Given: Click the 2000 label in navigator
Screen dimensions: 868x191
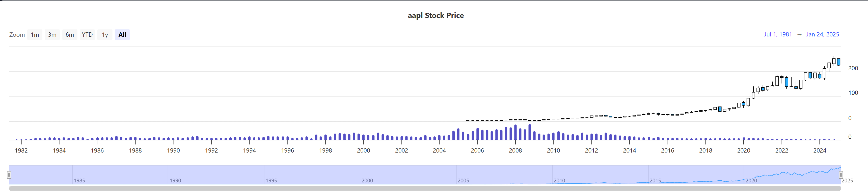Looking at the screenshot, I should [367, 181].
